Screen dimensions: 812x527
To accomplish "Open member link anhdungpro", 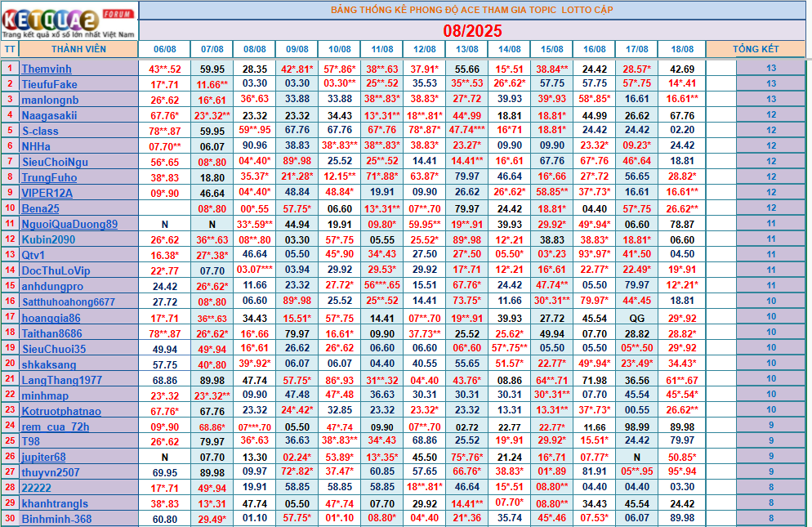I will click(x=52, y=286).
